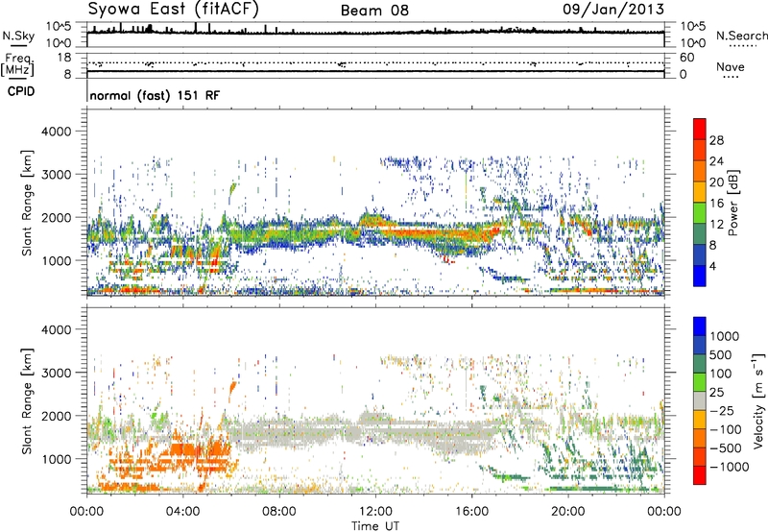Click the '3000' tick of velocity panel
The height and width of the screenshot is (532, 768).
56,373
